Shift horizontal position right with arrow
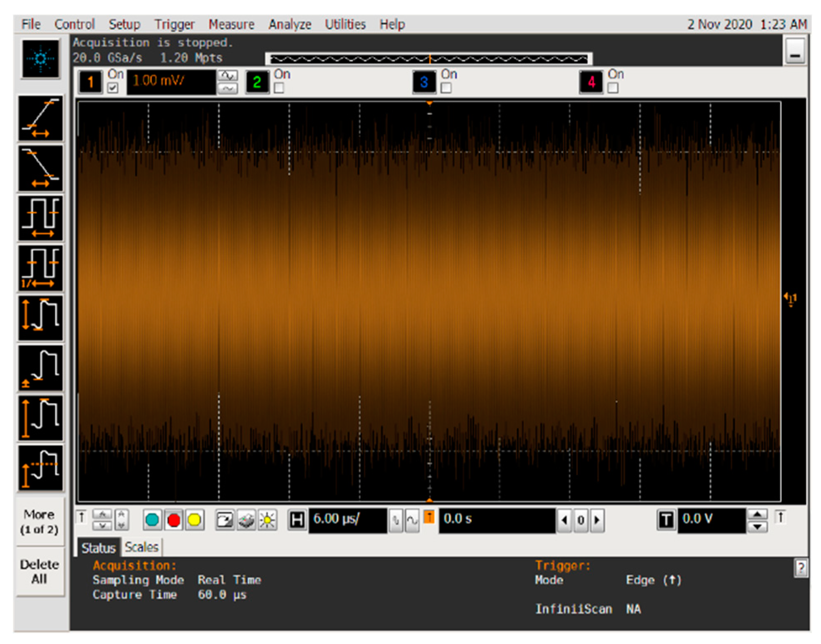Image resolution: width=821 pixels, height=644 pixels. pyautogui.click(x=597, y=520)
